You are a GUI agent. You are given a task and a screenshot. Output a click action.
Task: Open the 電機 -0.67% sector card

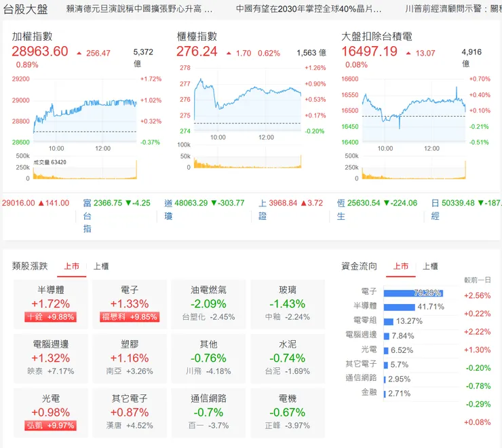pyautogui.click(x=288, y=413)
